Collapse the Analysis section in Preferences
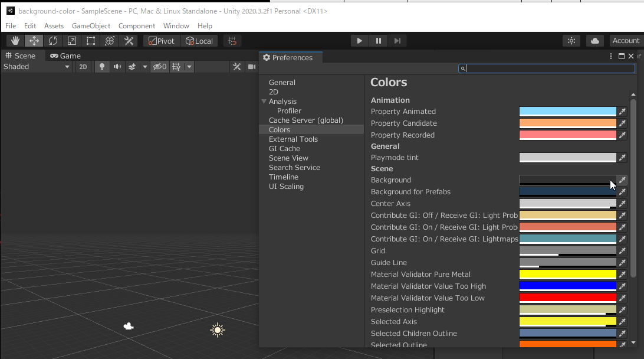Image resolution: width=644 pixels, height=359 pixels. (x=264, y=101)
